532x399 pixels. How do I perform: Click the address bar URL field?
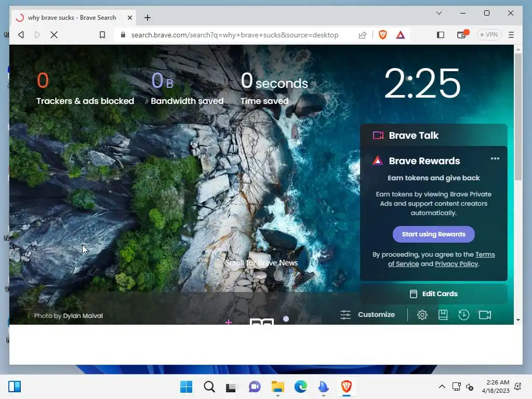point(235,35)
